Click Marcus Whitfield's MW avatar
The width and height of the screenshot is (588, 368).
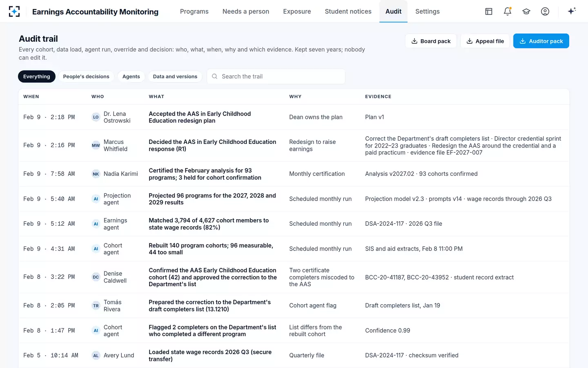tap(96, 145)
